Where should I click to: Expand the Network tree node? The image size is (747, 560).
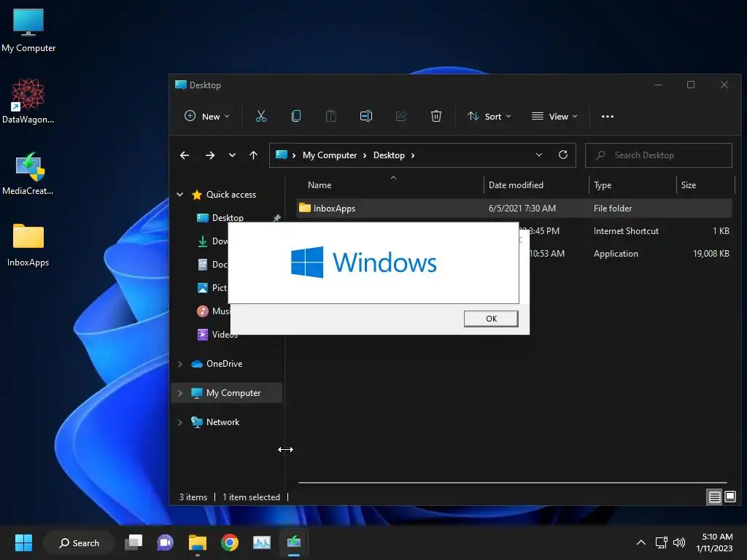180,422
